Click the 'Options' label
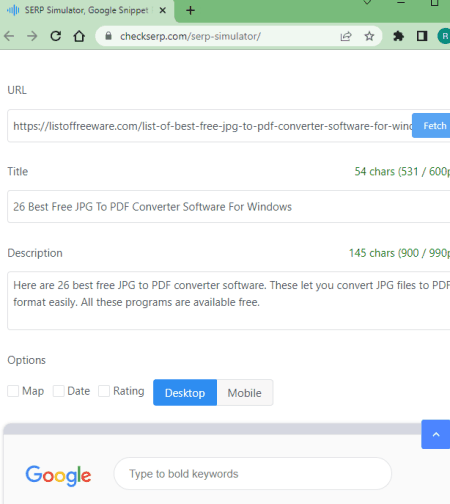Screen dimensions: 450x504 (x=27, y=360)
